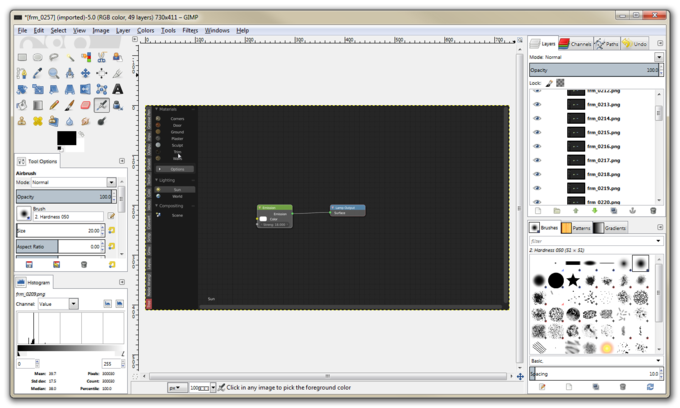Open the Layers dock configuration menu
The image size is (680, 408).
tap(660, 43)
